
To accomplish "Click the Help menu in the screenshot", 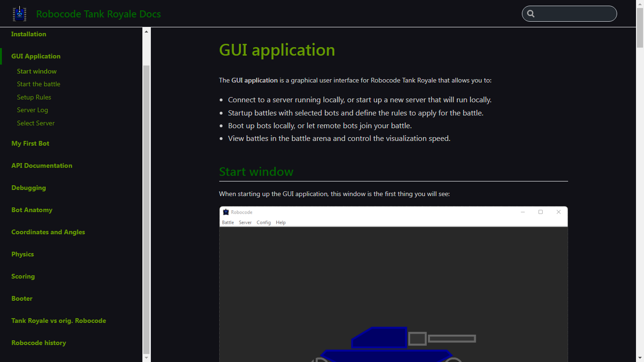I will tap(281, 222).
